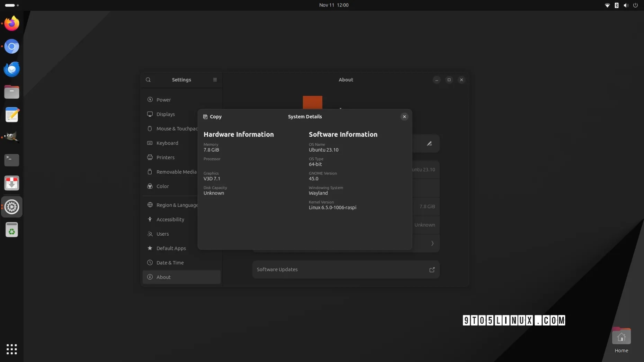Click the V3D 7.1 graphics value
644x362 pixels.
click(x=212, y=179)
